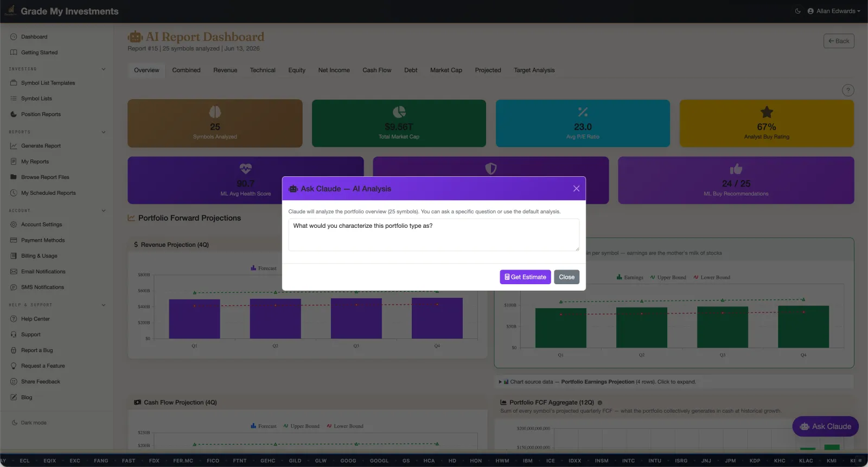Viewport: 868px width, 467px height.
Task: Click the Get Estimate button
Action: pyautogui.click(x=525, y=277)
